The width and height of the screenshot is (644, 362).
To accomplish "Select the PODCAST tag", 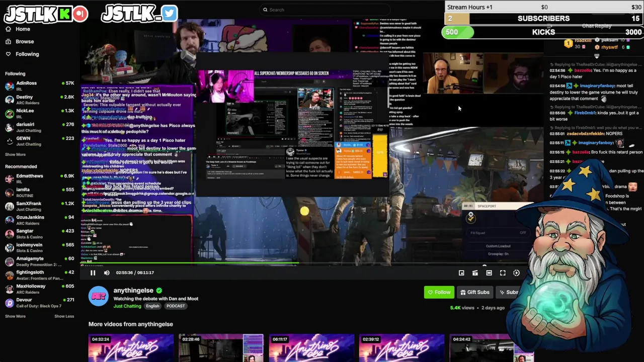I will coord(176,306).
